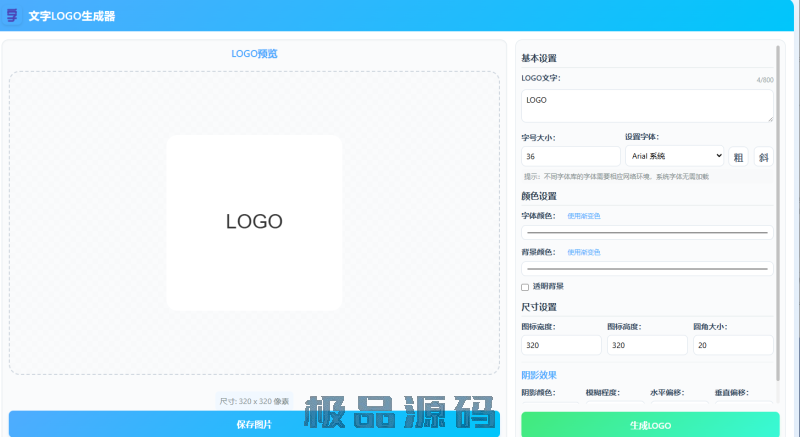This screenshot has width=800, height=437.
Task: Expand the 阴影效果 section heading
Action: point(540,375)
